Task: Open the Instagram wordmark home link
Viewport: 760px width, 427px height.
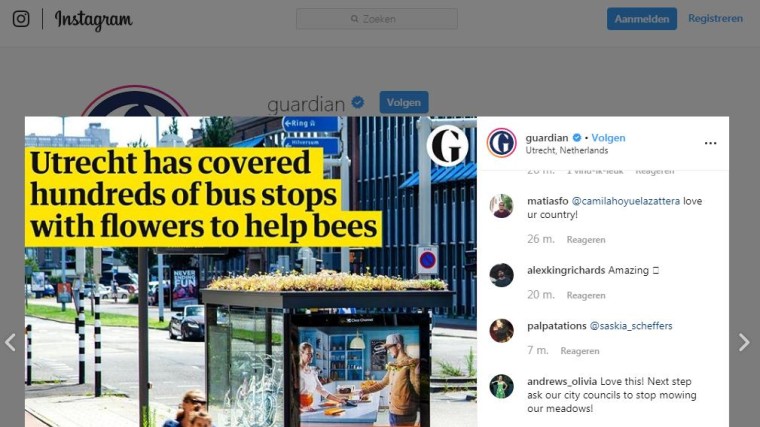Action: (x=93, y=20)
